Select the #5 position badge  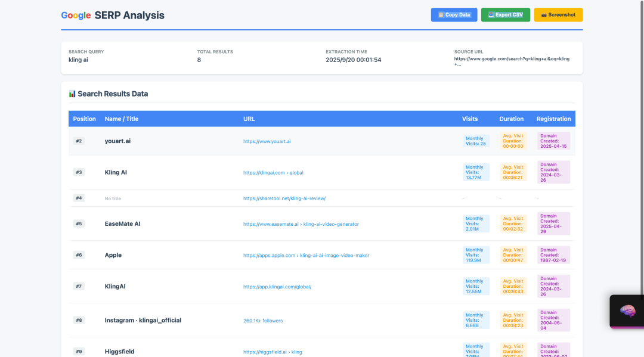click(79, 223)
